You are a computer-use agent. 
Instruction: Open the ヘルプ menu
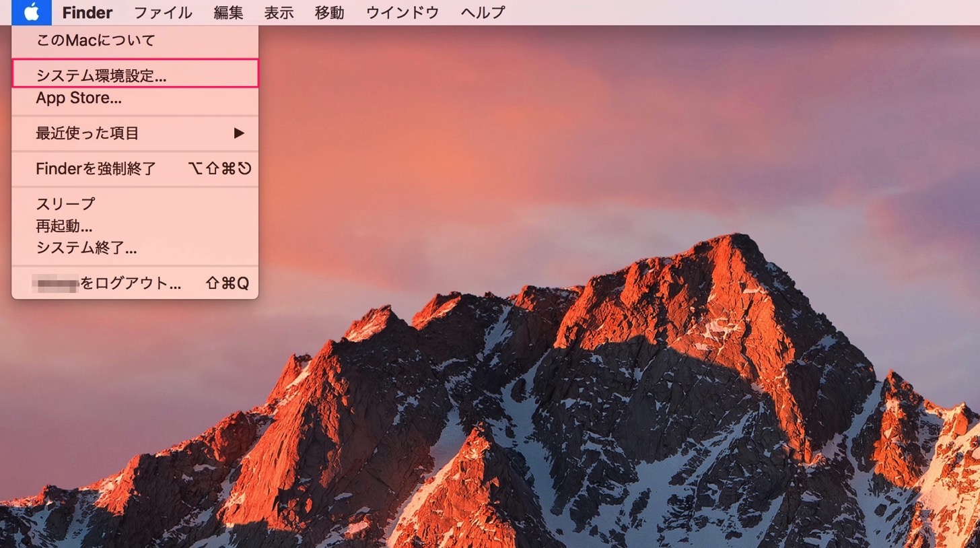[483, 12]
